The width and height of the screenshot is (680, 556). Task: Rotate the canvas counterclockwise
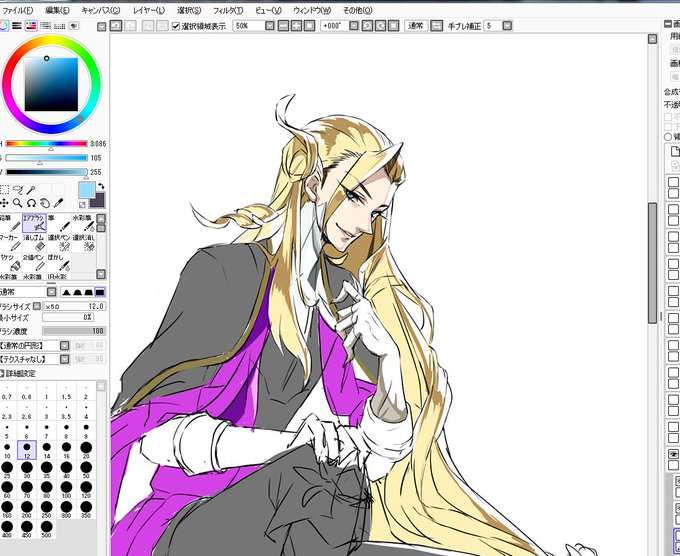(367, 26)
